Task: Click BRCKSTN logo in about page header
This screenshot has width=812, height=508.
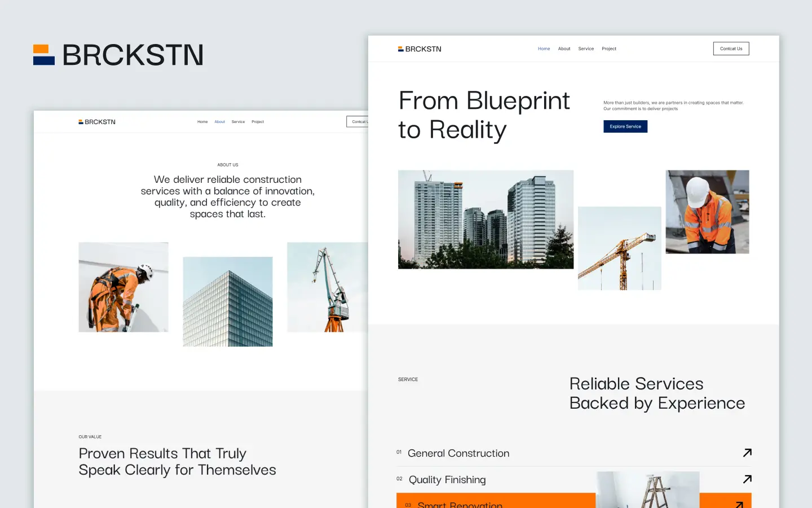Action: click(x=97, y=122)
